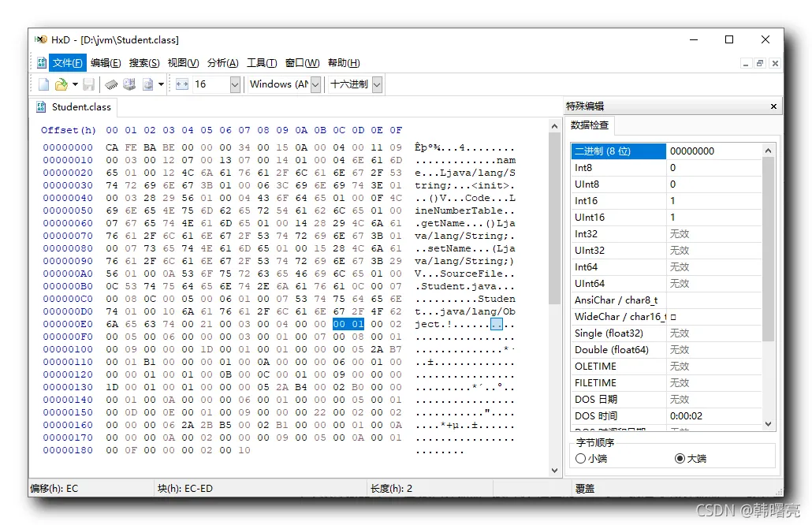The height and width of the screenshot is (525, 812).
Task: Click the New file icon
Action: point(44,84)
